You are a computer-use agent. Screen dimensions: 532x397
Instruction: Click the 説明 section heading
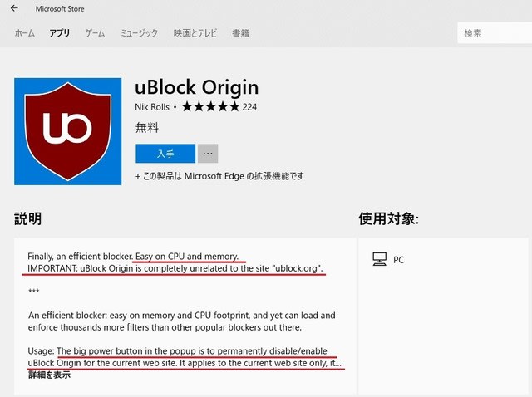(x=27, y=218)
